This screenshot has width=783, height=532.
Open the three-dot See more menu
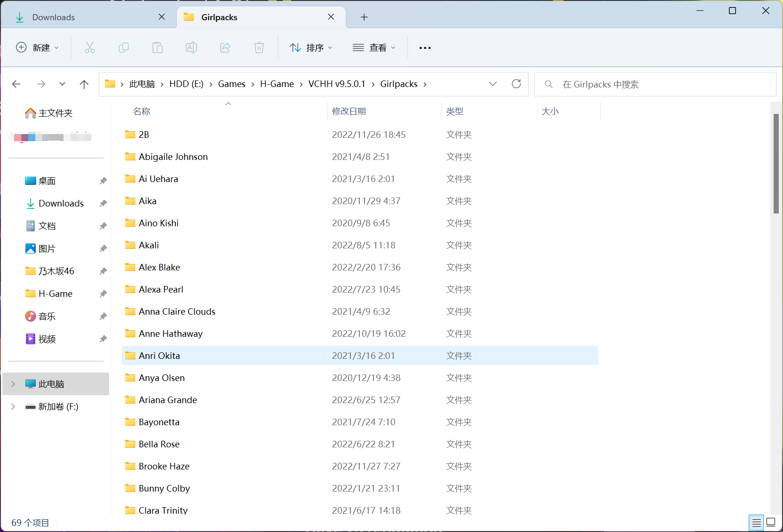(425, 48)
